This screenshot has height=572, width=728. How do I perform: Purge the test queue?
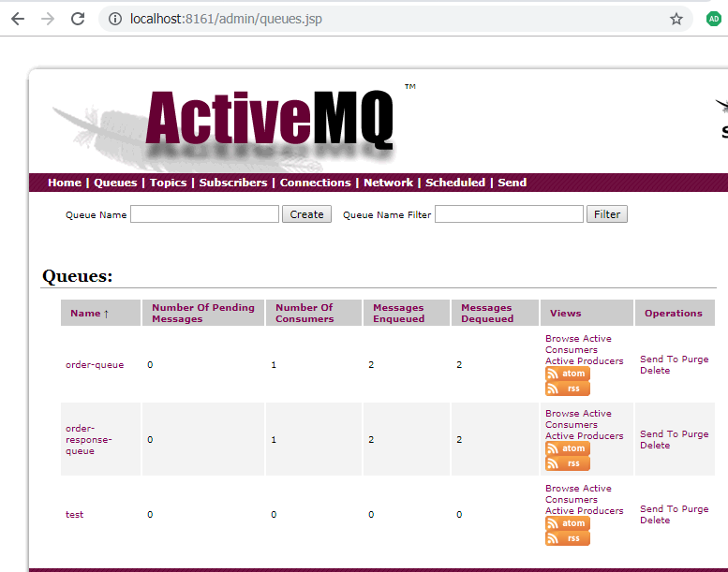pos(695,509)
